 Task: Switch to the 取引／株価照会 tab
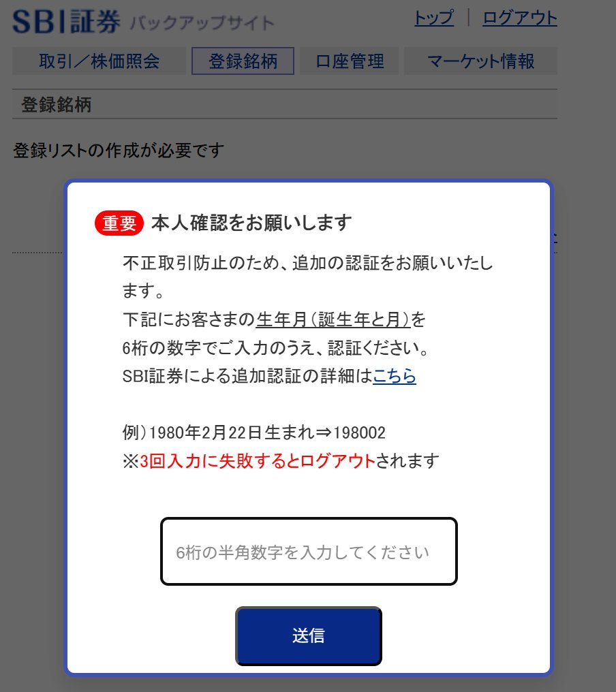tap(99, 61)
